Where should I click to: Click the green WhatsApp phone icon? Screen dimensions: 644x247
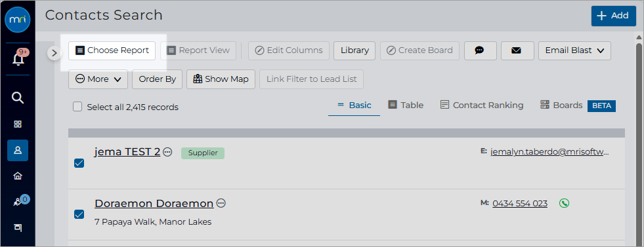click(564, 203)
